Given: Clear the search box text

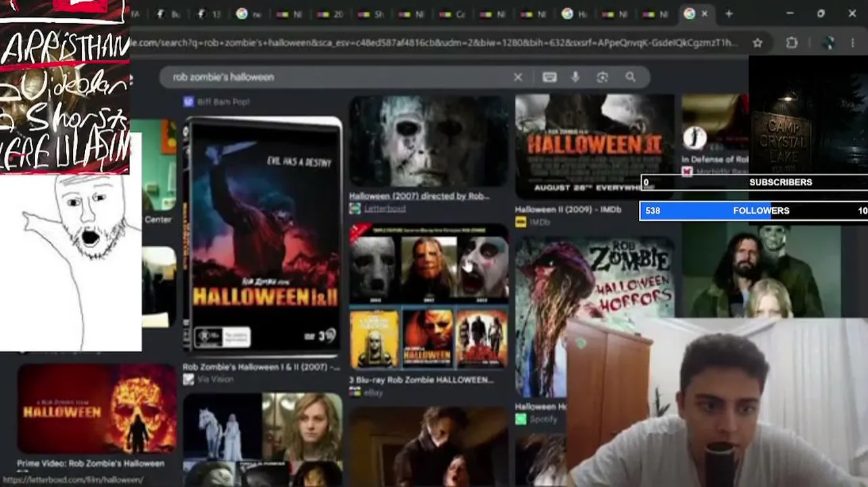Looking at the screenshot, I should [518, 77].
